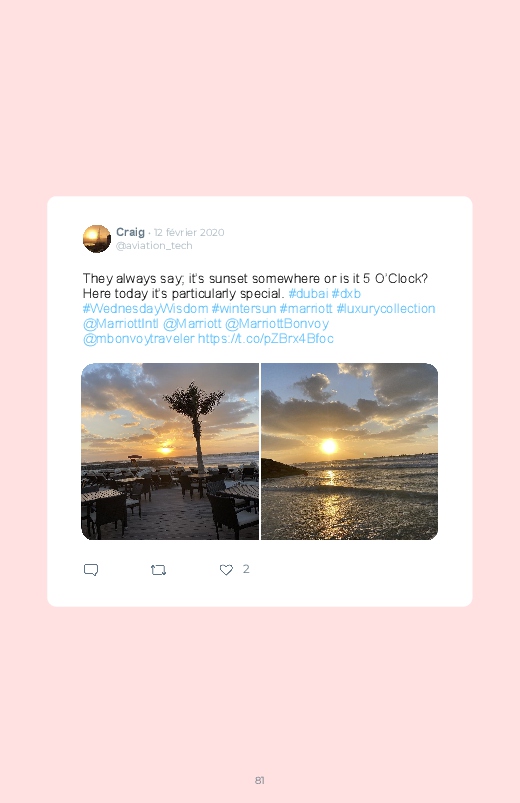520x803 pixels.
Task: Visit the @mbonvoytraveler mention
Action: coord(138,339)
